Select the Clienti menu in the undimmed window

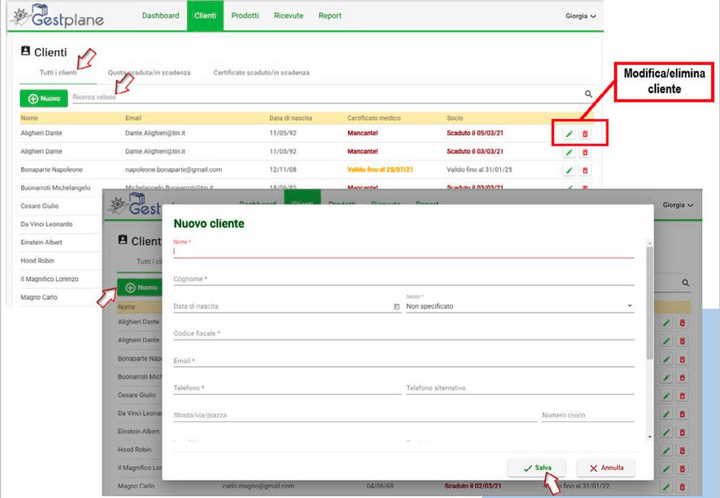tap(205, 16)
